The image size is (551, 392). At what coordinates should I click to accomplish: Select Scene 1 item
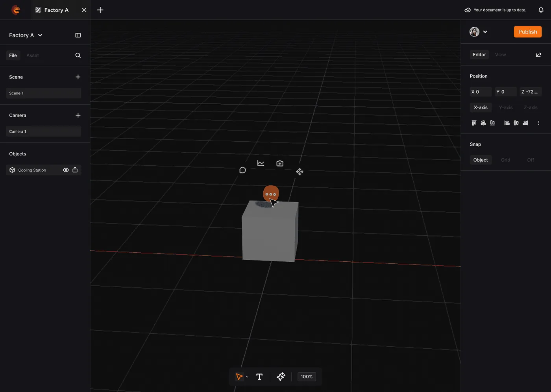(x=44, y=93)
